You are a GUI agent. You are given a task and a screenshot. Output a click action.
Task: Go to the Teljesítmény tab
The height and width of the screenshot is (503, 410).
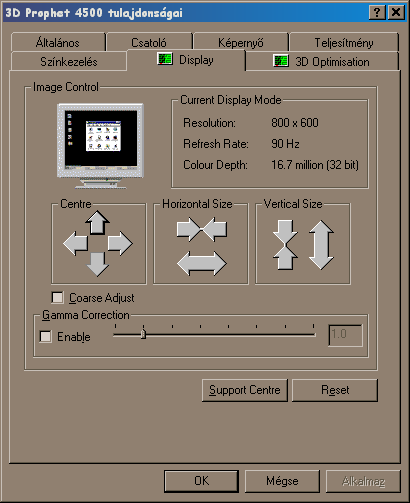tap(344, 42)
